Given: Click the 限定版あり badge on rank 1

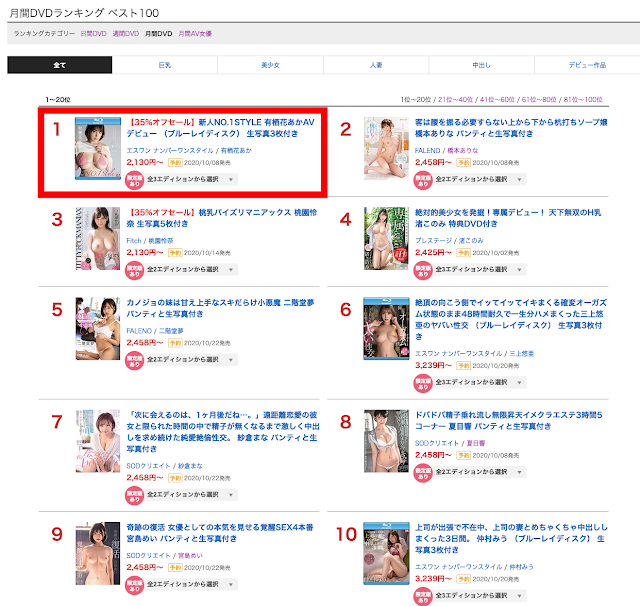Looking at the screenshot, I should pyautogui.click(x=135, y=180).
